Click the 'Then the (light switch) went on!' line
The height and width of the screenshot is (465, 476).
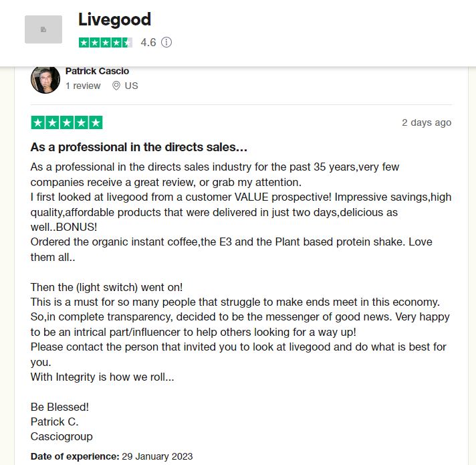click(106, 287)
